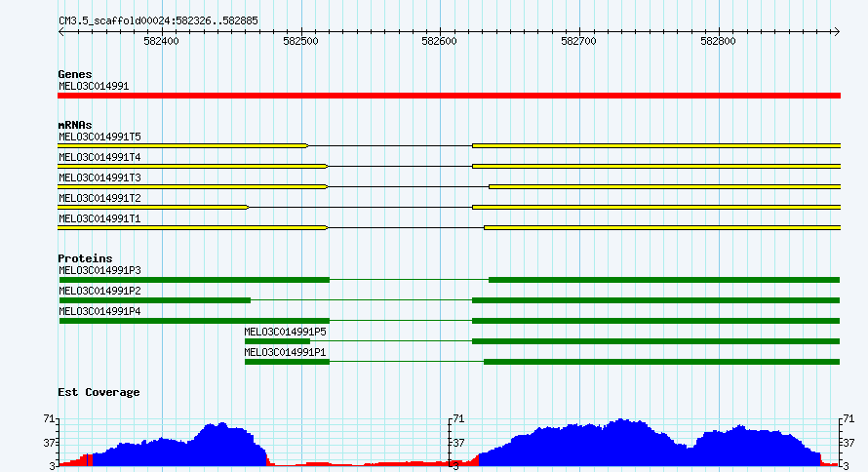Screen dimensions: 868x472
Task: Click the P5 protein short green segment
Action: (x=277, y=341)
